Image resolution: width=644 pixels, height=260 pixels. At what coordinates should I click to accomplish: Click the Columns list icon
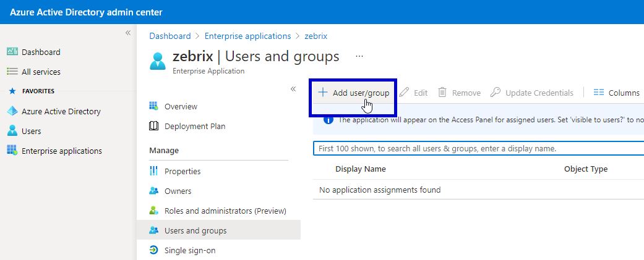coord(598,93)
